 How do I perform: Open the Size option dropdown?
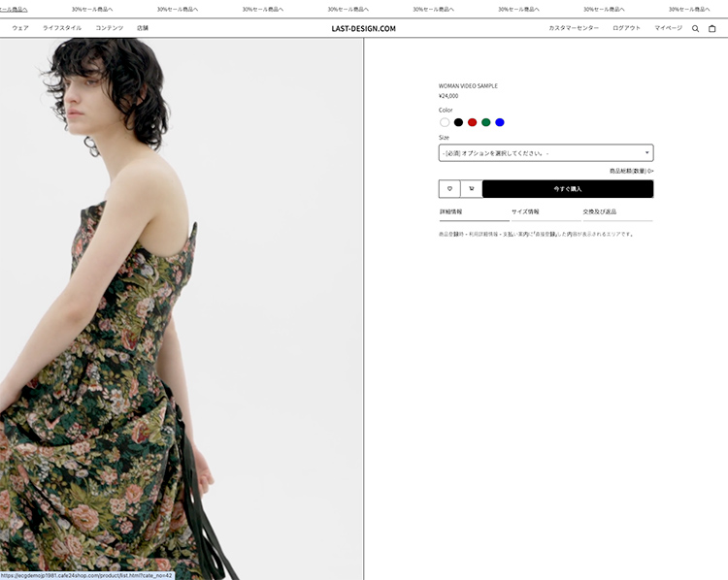(546, 153)
